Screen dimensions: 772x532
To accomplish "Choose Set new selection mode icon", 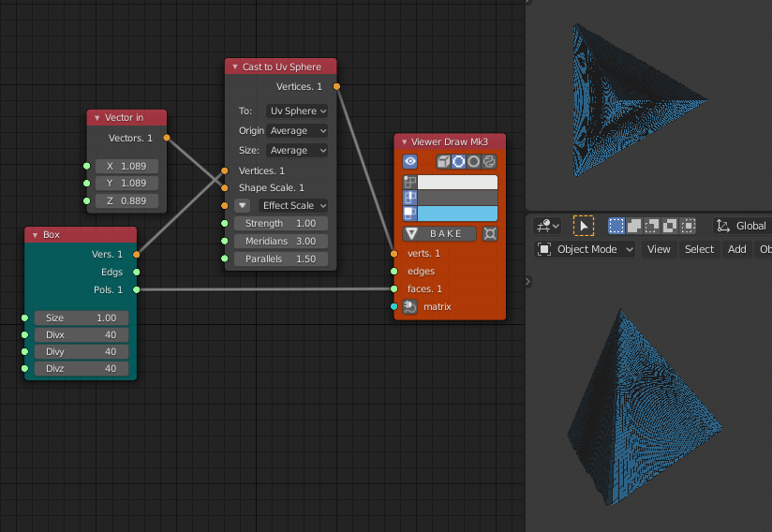I will 616,226.
